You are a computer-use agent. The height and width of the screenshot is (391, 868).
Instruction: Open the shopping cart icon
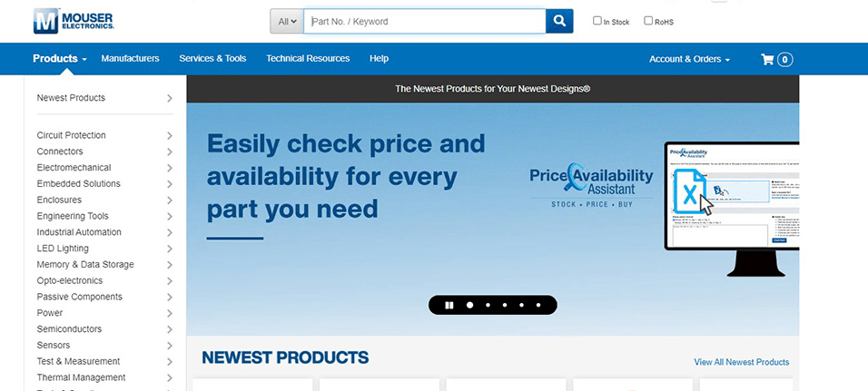[x=767, y=59]
